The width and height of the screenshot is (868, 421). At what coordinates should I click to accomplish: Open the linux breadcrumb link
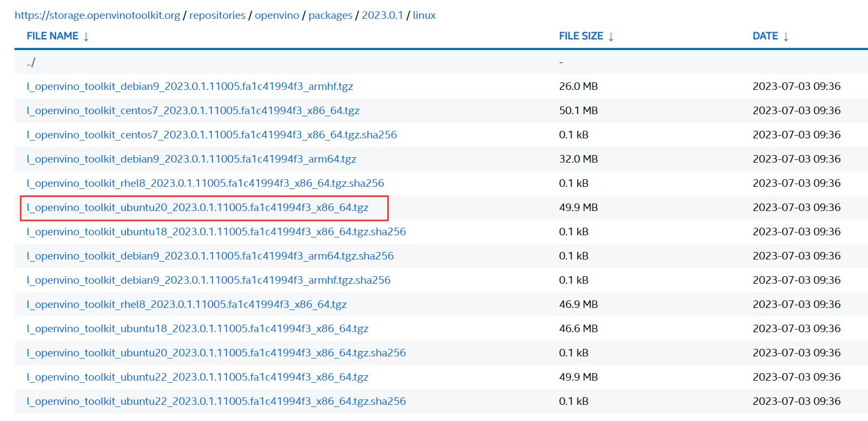click(x=424, y=15)
